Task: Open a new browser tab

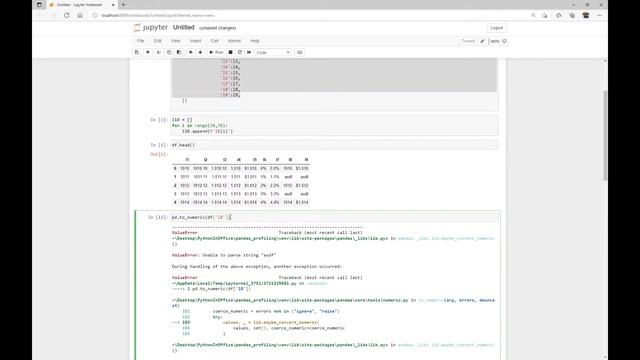Action: pos(123,4)
